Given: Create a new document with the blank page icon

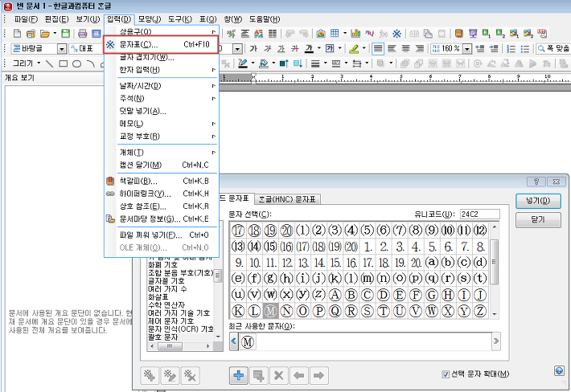Looking at the screenshot, I should click(x=17, y=34).
